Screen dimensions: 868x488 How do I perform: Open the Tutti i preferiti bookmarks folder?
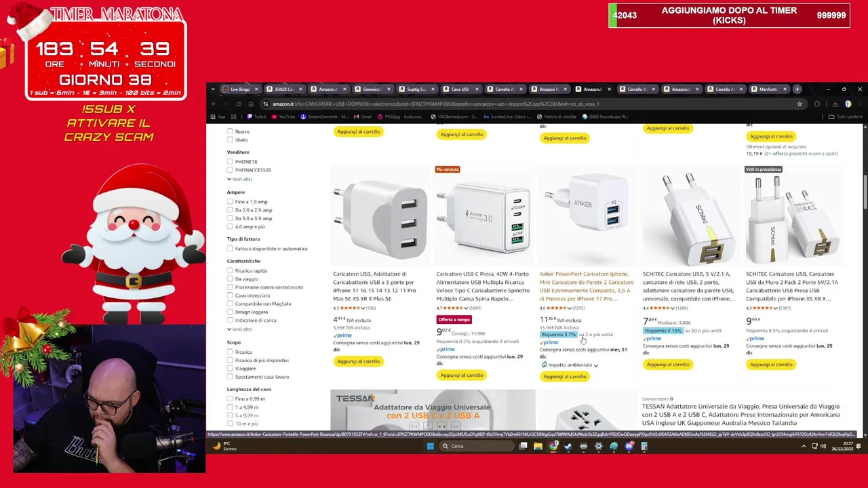[x=846, y=117]
